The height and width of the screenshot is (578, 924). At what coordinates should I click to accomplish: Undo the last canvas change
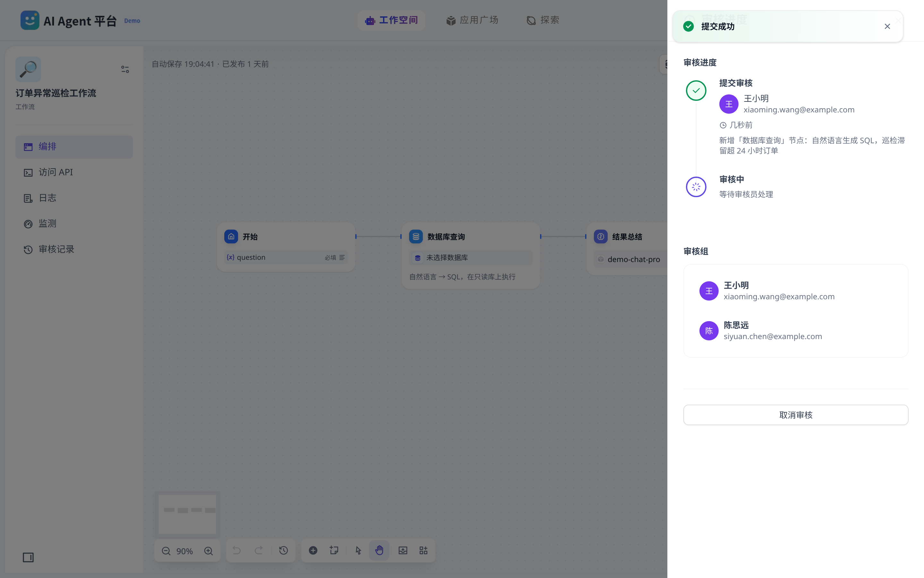click(x=237, y=550)
